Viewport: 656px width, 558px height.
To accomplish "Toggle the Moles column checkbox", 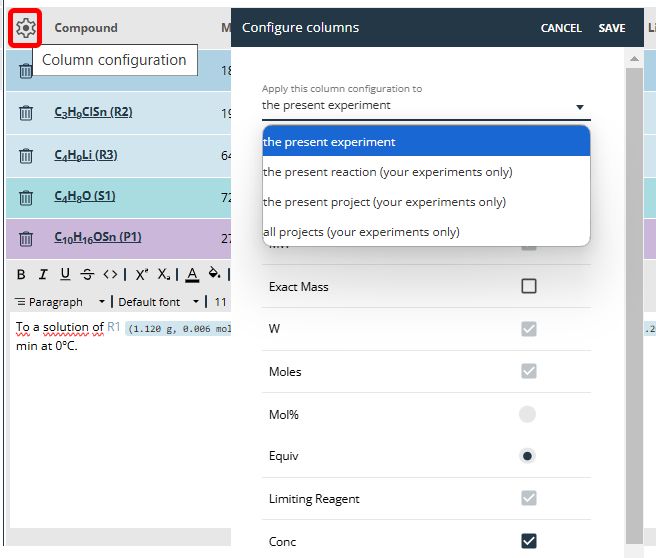I will coord(529,371).
